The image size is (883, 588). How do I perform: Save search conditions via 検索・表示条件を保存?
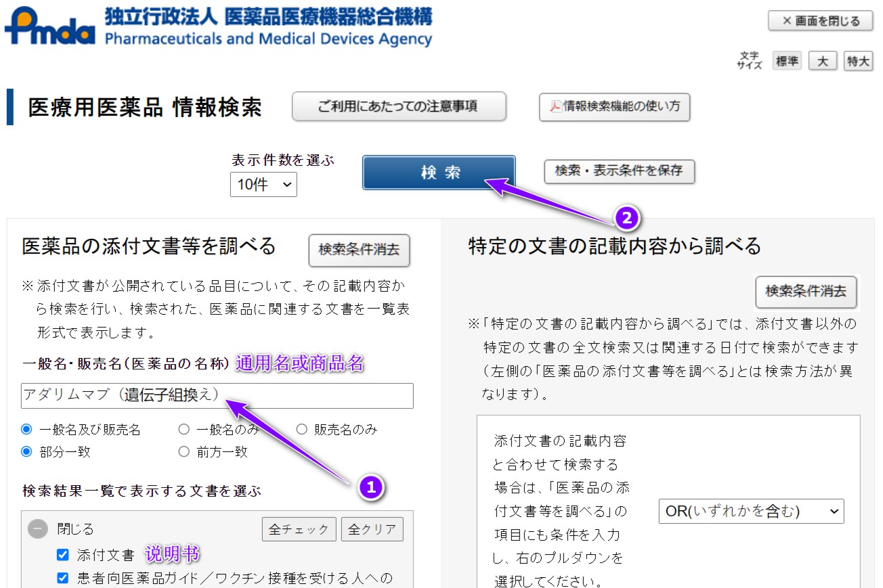coord(618,172)
